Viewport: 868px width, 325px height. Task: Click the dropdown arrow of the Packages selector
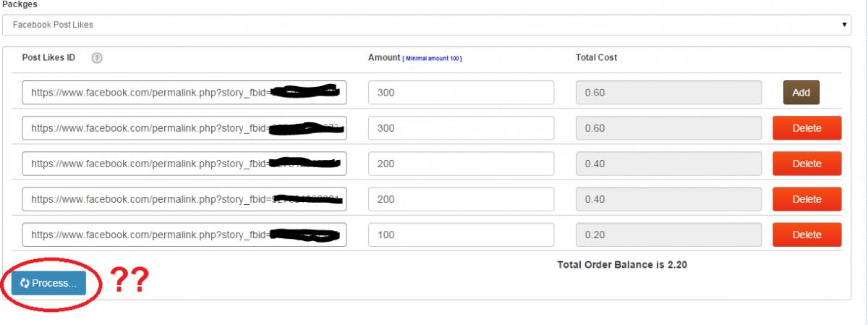[x=844, y=25]
